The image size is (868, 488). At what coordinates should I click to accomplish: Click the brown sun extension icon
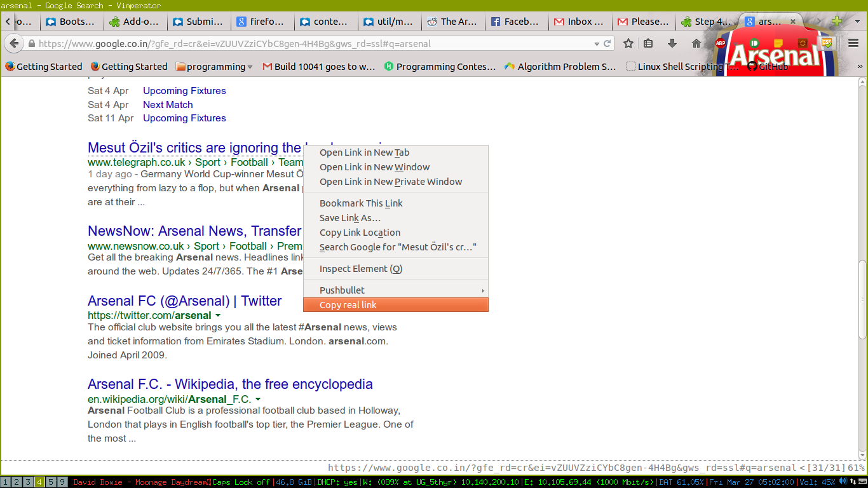[x=803, y=43]
